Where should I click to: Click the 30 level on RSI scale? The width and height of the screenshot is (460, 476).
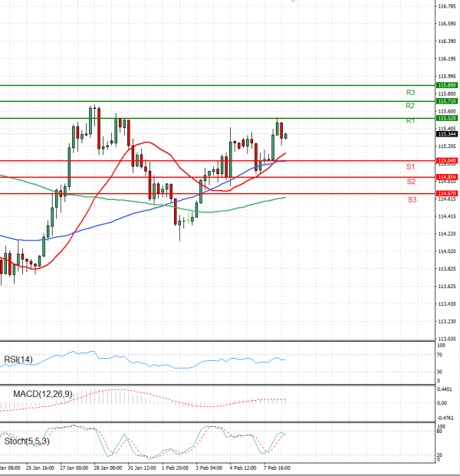click(439, 372)
